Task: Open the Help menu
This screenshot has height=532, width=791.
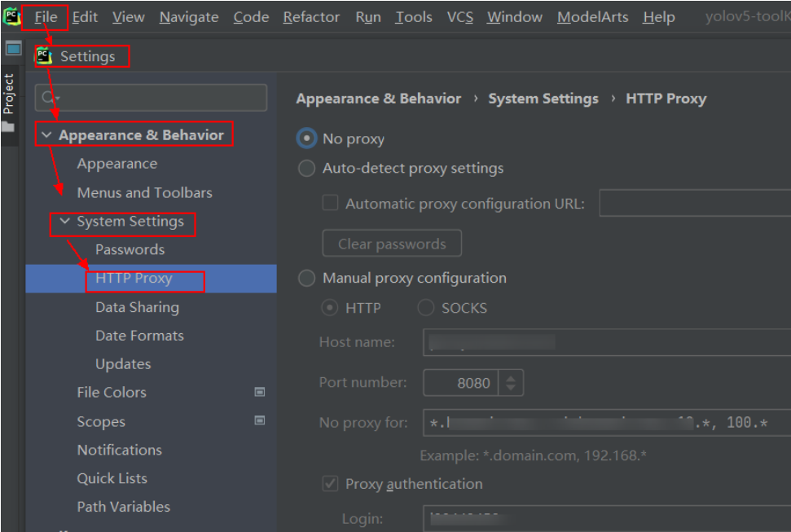Action: click(x=659, y=17)
